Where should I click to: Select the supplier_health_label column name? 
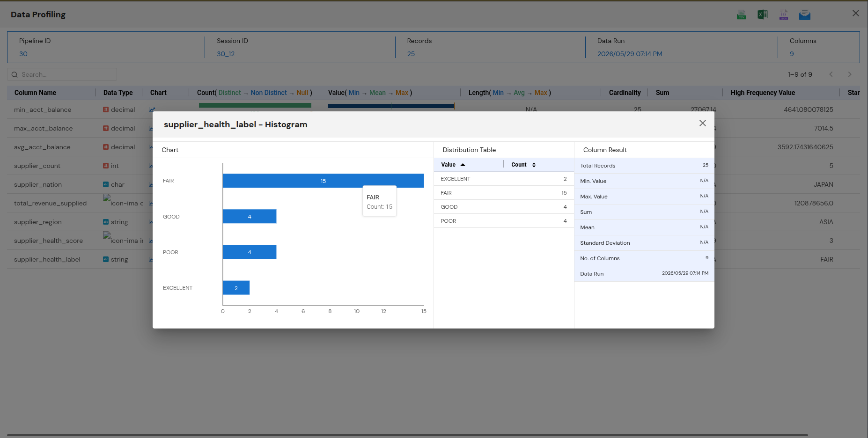[x=47, y=259]
